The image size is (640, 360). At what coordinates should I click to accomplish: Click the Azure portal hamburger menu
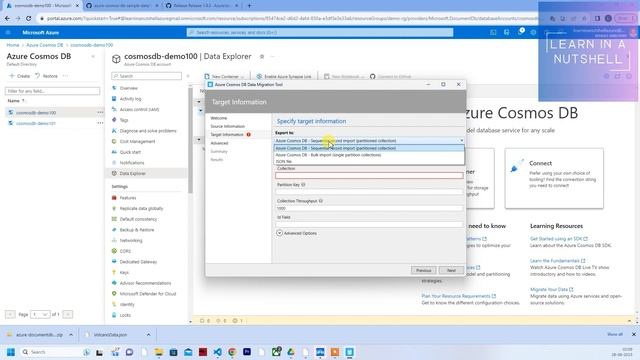[8, 32]
